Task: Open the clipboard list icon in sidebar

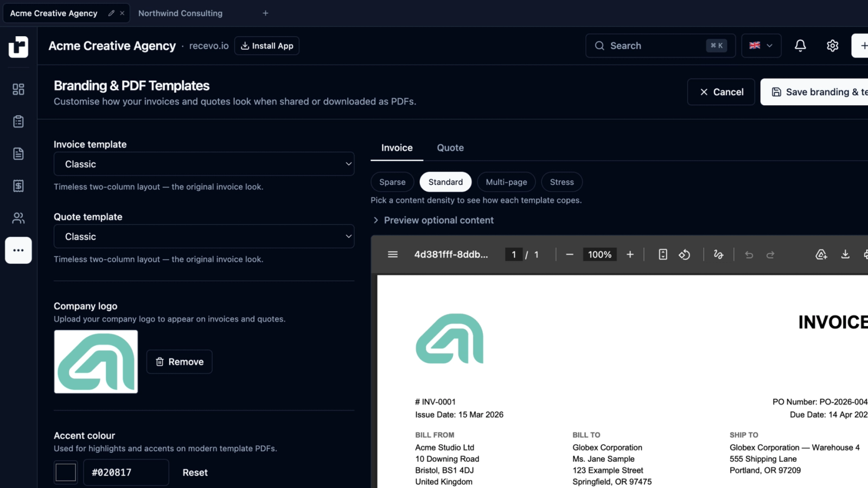Action: coord(18,121)
